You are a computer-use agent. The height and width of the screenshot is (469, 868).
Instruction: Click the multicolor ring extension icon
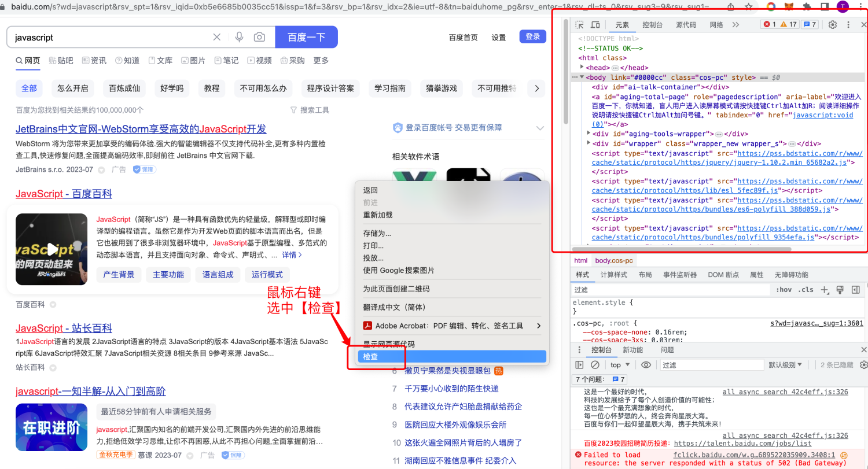[x=771, y=6]
